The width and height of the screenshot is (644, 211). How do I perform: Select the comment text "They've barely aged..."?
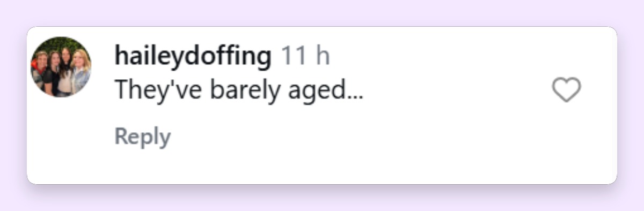point(239,91)
